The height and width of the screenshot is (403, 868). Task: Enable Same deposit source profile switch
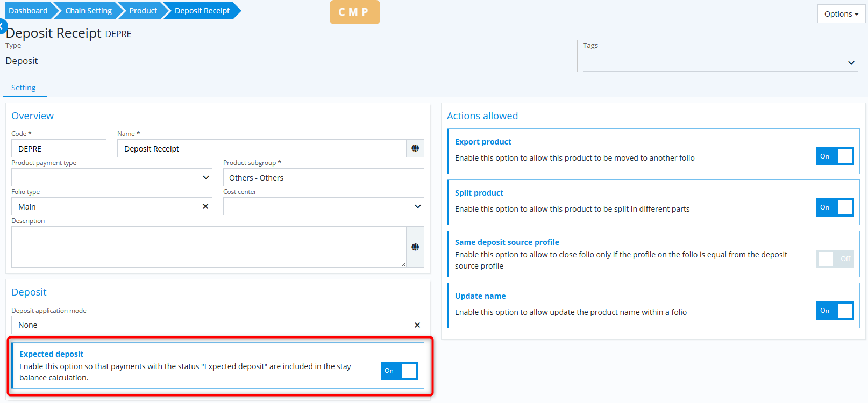coord(834,259)
